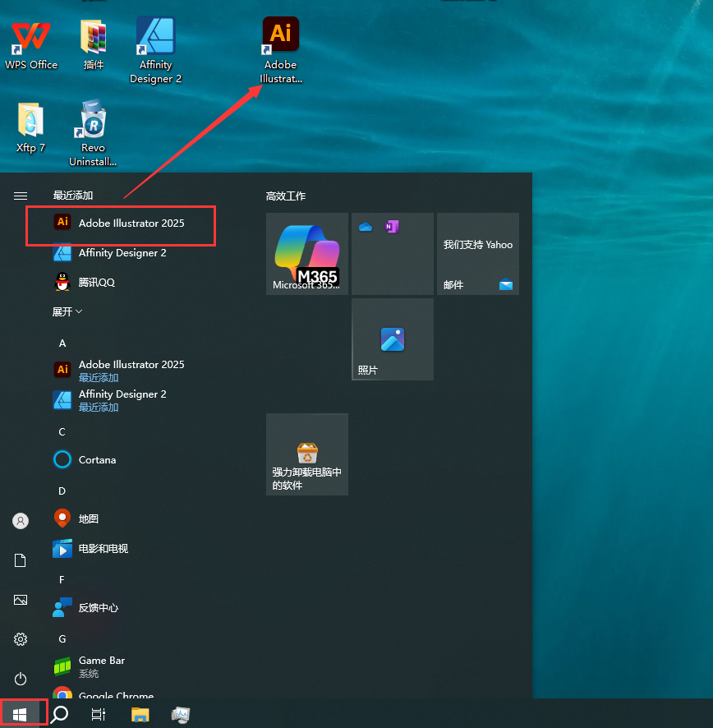Image resolution: width=713 pixels, height=728 pixels.
Task: Click the Microsoft 365 tile
Action: [x=307, y=254]
